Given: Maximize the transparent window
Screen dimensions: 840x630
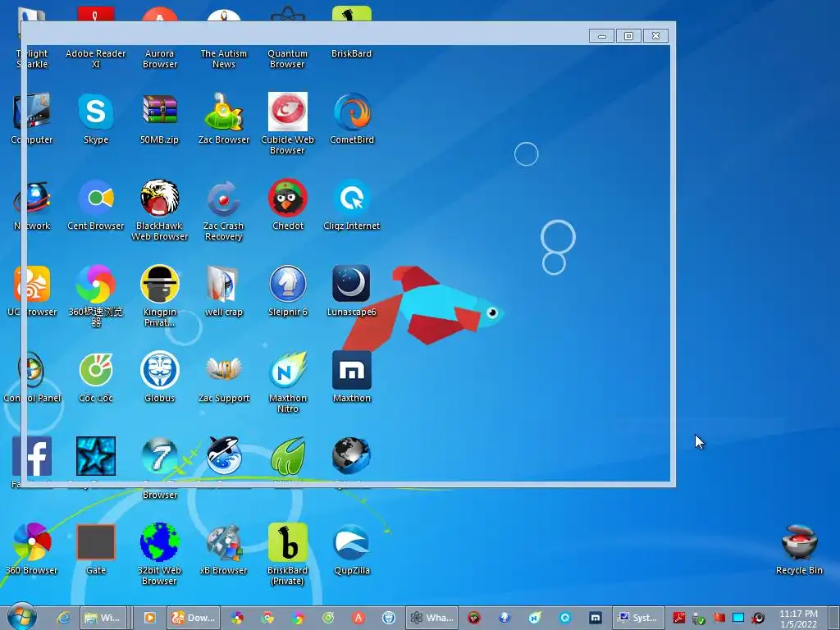Looking at the screenshot, I should click(x=628, y=36).
